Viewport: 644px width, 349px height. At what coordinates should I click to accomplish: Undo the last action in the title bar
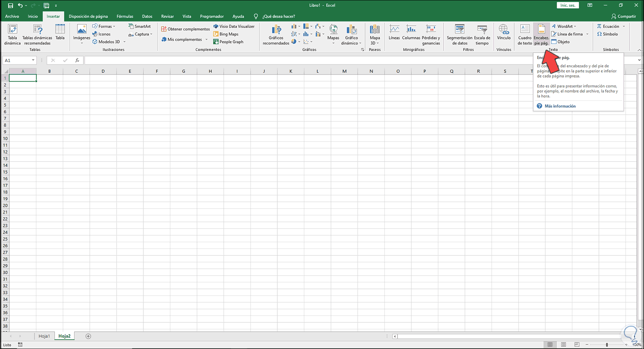(x=20, y=6)
